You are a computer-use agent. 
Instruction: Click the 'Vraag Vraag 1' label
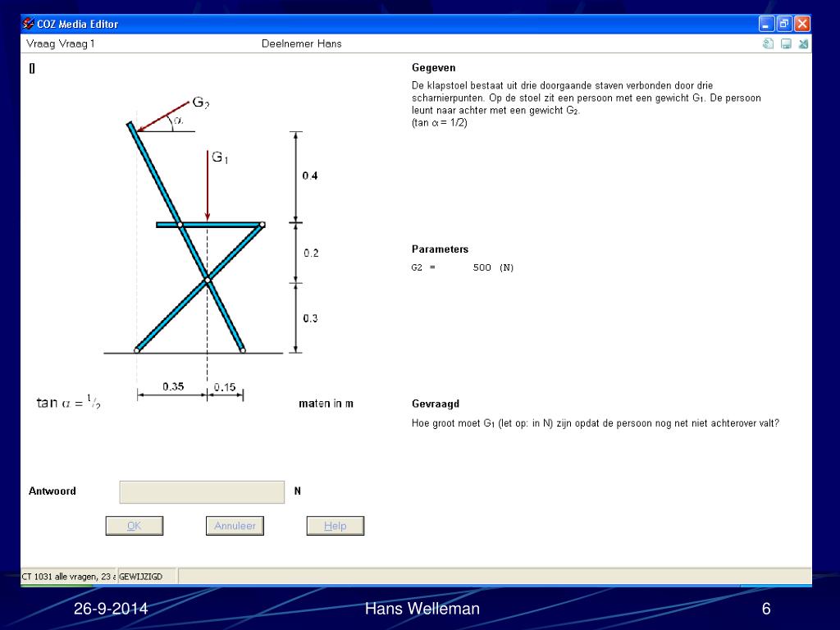tap(61, 44)
